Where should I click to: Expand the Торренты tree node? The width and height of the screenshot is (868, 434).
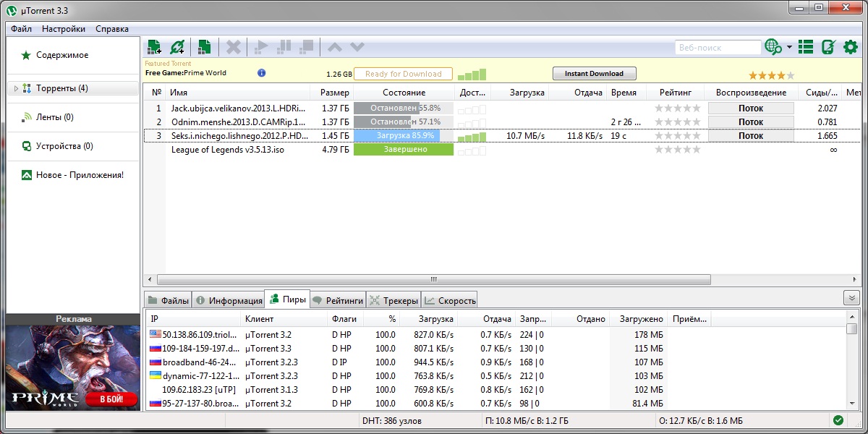point(16,88)
